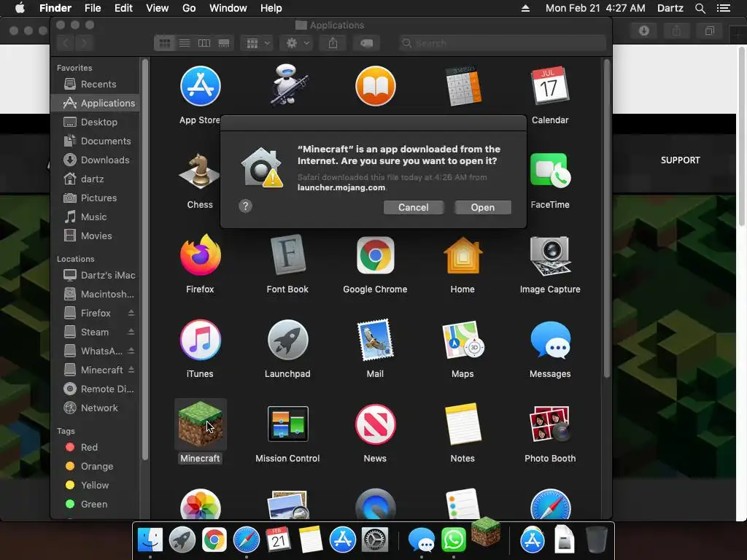This screenshot has height=560, width=747.
Task: Open dartz home folder in sidebar
Action: point(96,179)
